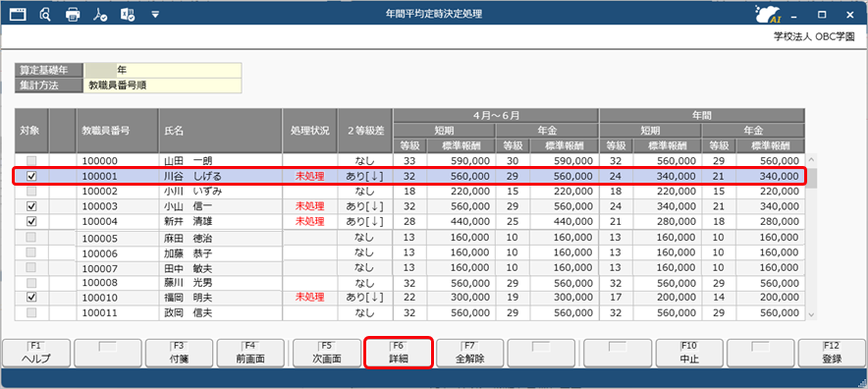Export to PDF using the title bar icon

tap(100, 15)
